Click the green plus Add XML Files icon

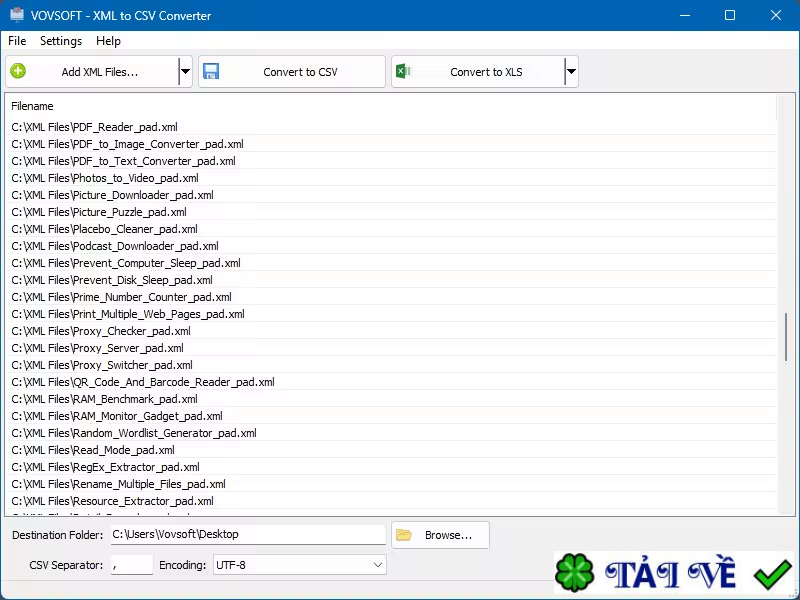(18, 70)
